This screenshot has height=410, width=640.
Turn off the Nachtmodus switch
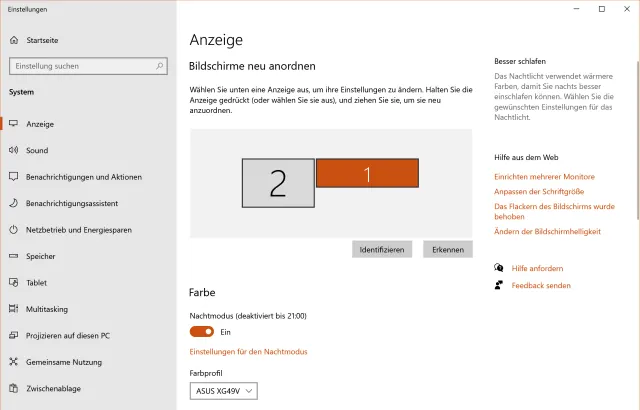(202, 332)
